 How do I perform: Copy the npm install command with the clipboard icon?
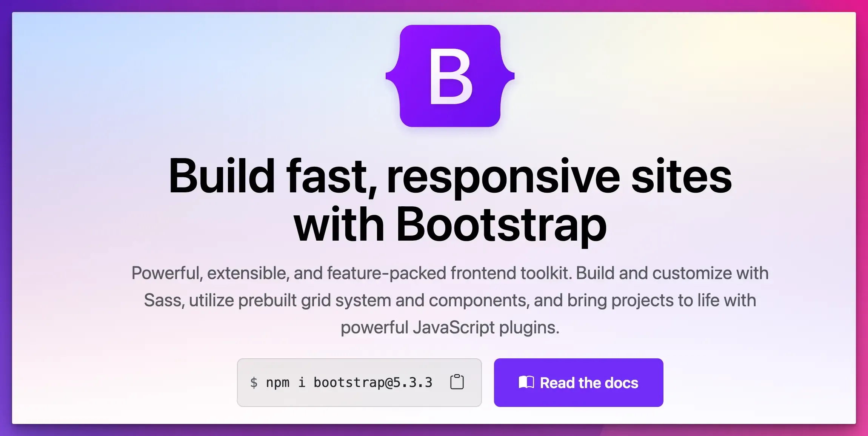457,382
